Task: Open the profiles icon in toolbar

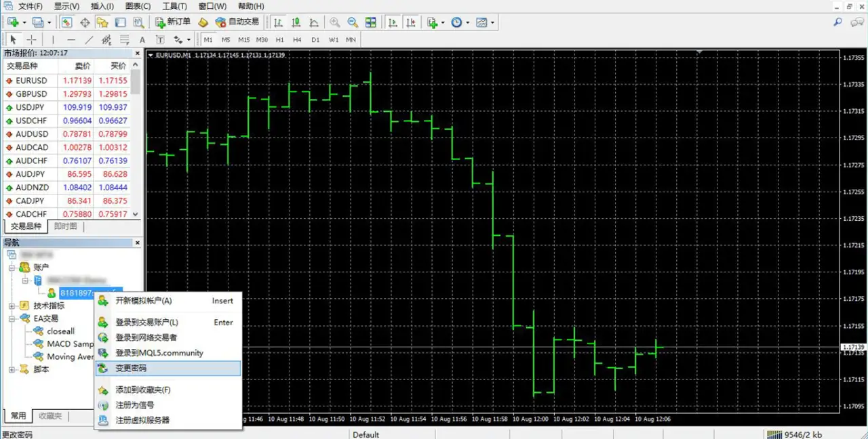Action: pos(38,22)
